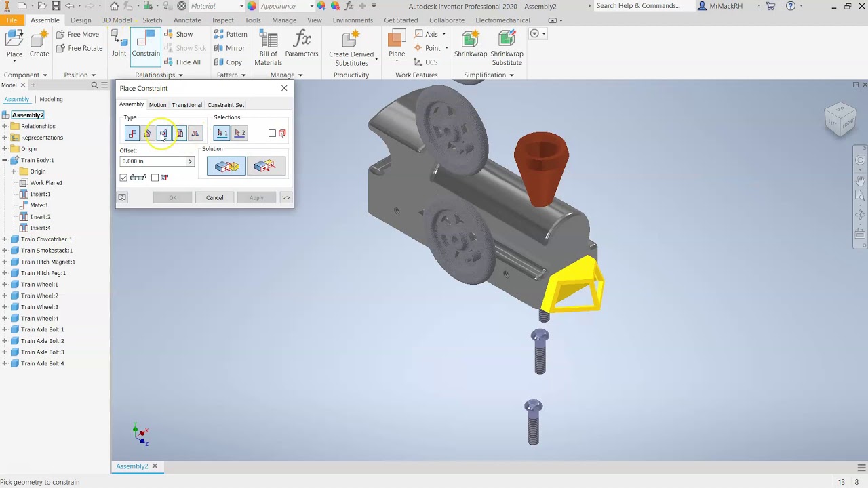Click the Shrinkwrap Substitute tool
This screenshot has height=488, width=868.
tap(507, 49)
